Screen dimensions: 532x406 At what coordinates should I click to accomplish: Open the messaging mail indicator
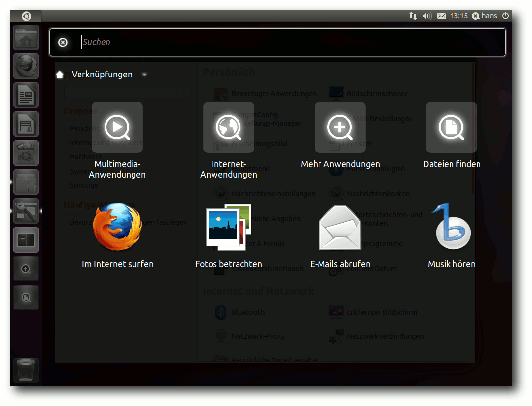tap(441, 16)
